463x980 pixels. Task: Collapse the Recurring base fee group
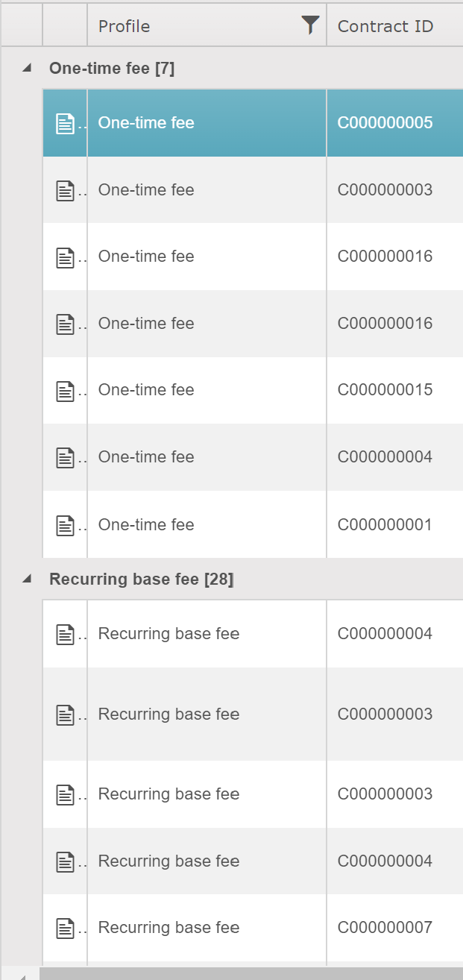27,579
